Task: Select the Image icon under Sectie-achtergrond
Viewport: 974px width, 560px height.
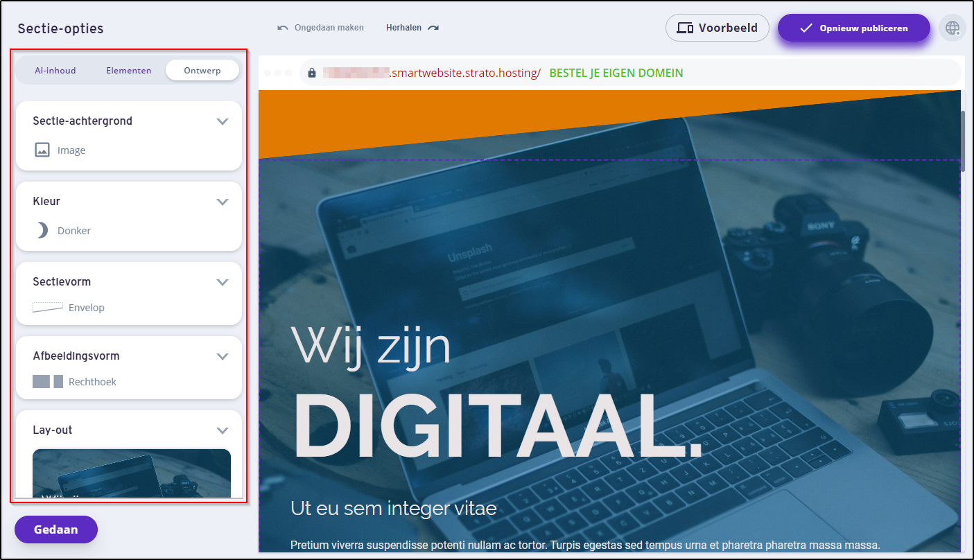Action: point(42,149)
